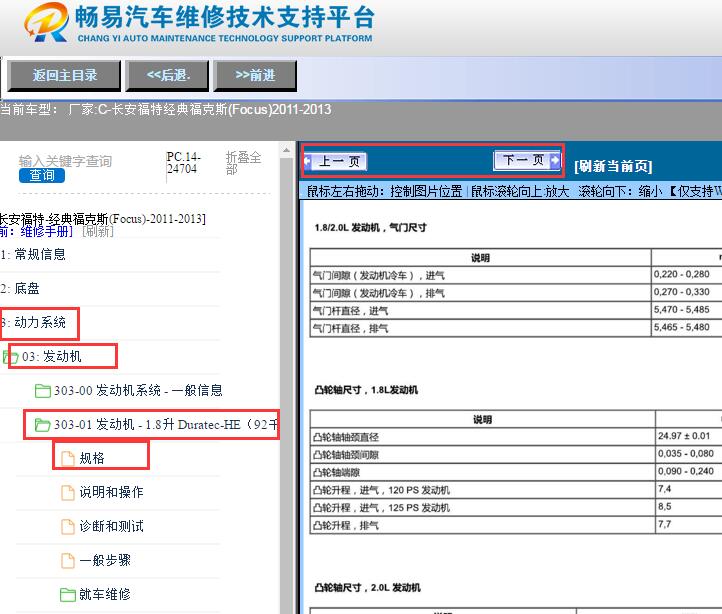Click the folder icon of 03: 发动机
722x614 pixels.
(x=11, y=357)
